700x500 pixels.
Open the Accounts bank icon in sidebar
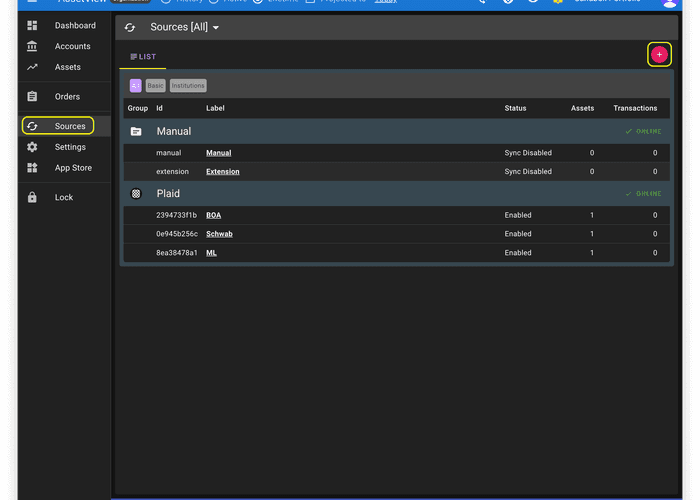32,46
